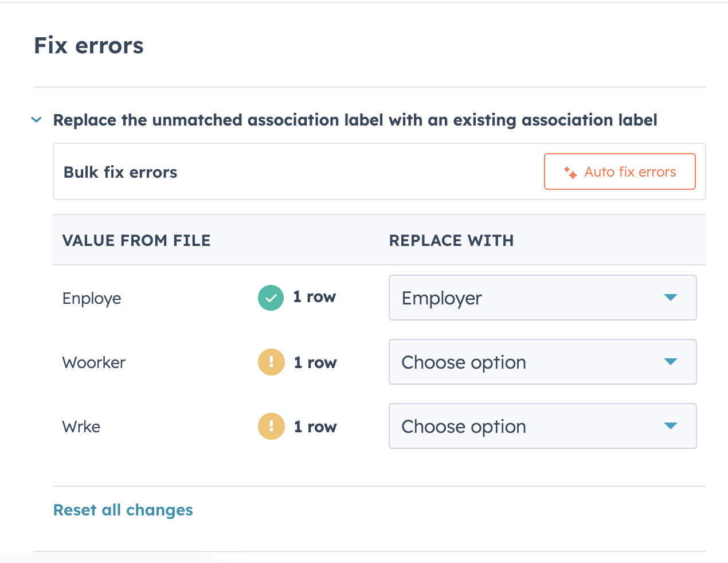Select the Enploye value text
This screenshot has height=563, width=728.
click(x=92, y=299)
